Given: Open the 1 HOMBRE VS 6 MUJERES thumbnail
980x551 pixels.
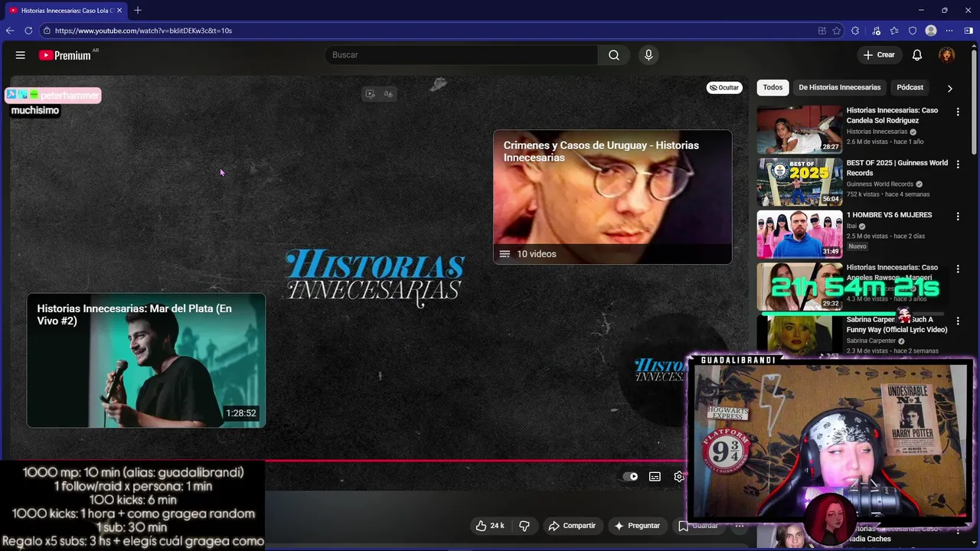Looking at the screenshot, I should (799, 234).
